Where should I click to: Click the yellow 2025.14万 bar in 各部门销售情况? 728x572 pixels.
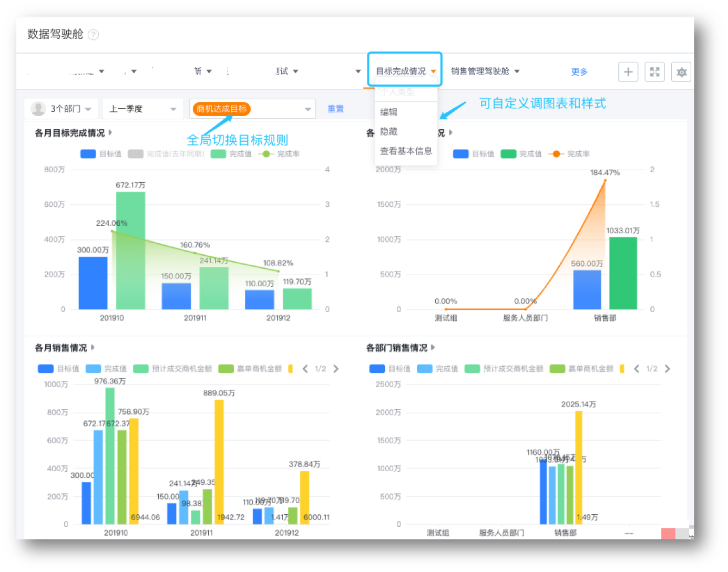click(x=579, y=467)
